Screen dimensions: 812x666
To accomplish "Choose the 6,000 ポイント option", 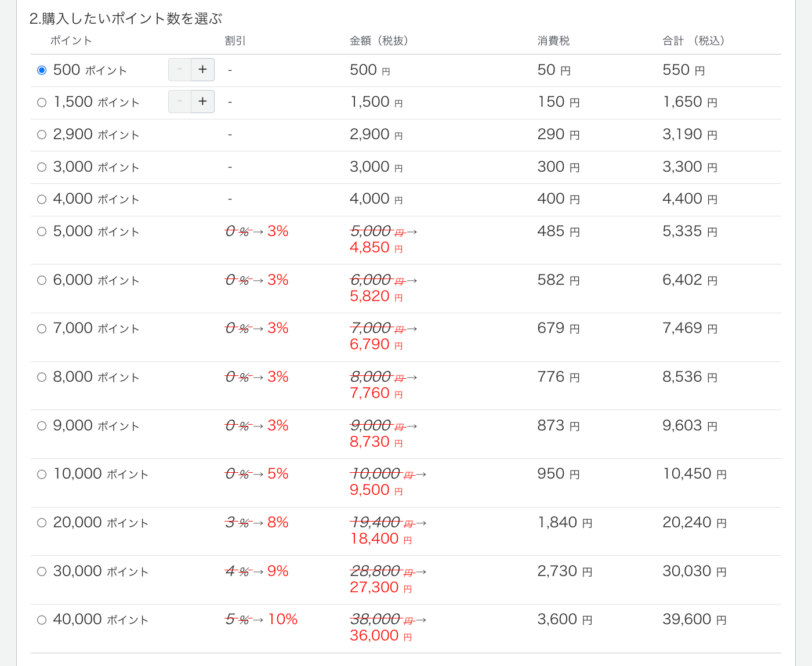I will pyautogui.click(x=42, y=280).
